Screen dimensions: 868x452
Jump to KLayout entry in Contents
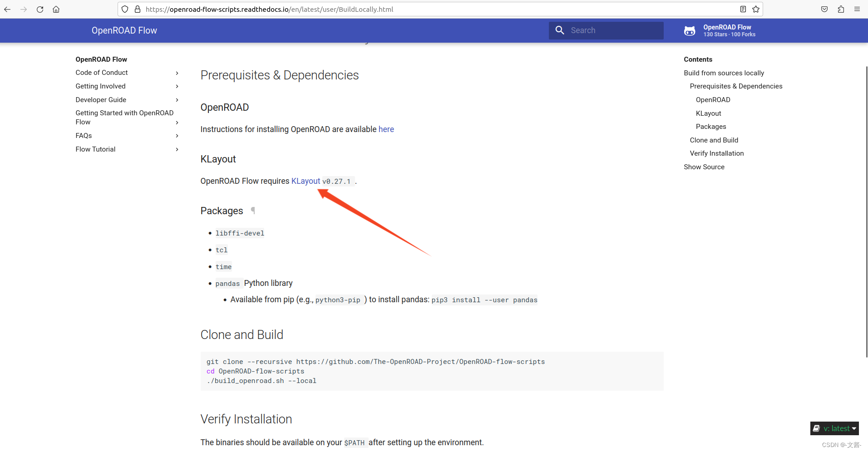tap(708, 113)
